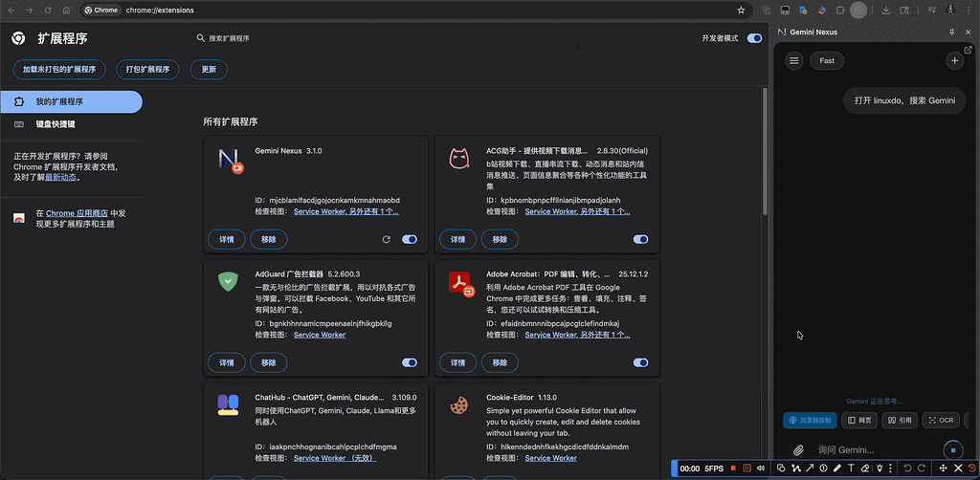Click the move toolbar cross-arrows icon
Viewport: 980px width, 480px height.
pyautogui.click(x=944, y=469)
